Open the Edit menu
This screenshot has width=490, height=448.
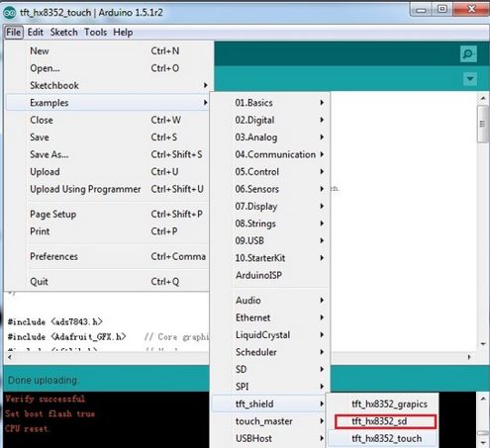[35, 33]
